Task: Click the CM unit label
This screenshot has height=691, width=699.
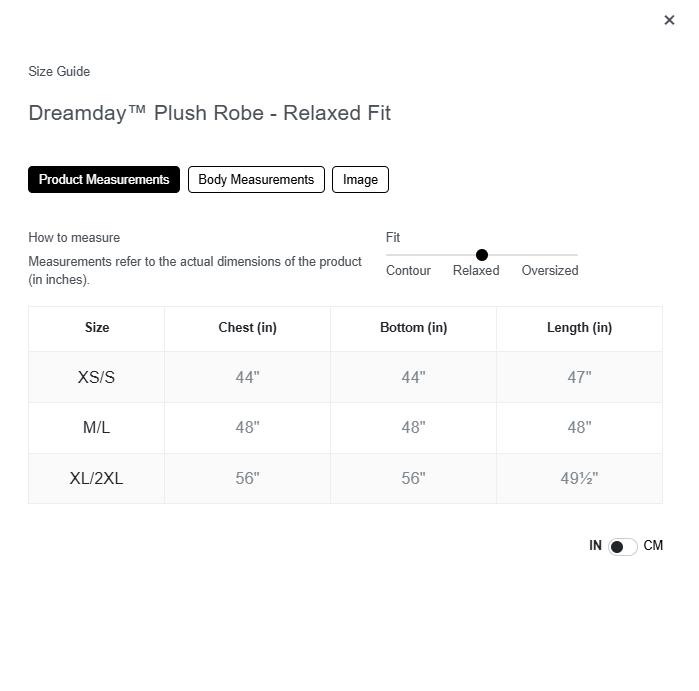Action: click(x=653, y=546)
